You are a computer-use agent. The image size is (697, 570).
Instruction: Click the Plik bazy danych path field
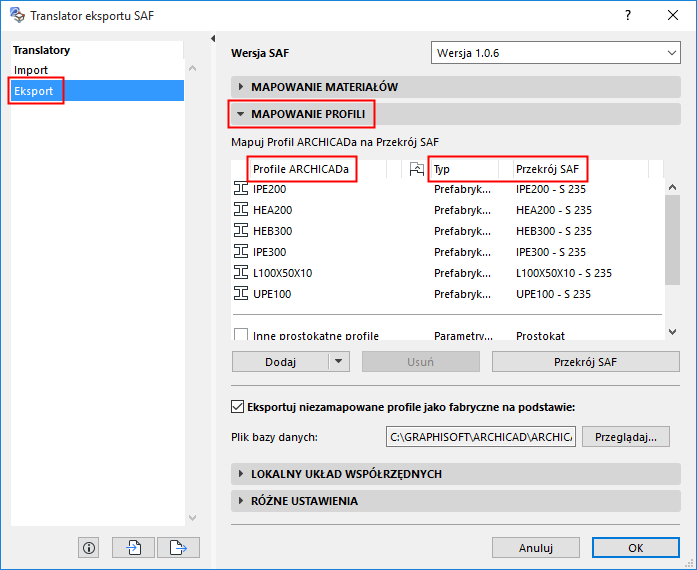coord(481,437)
